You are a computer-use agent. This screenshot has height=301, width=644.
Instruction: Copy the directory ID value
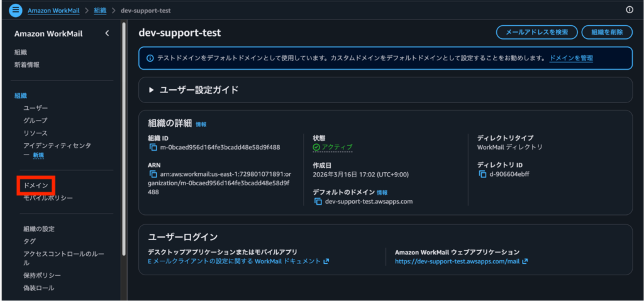click(482, 174)
